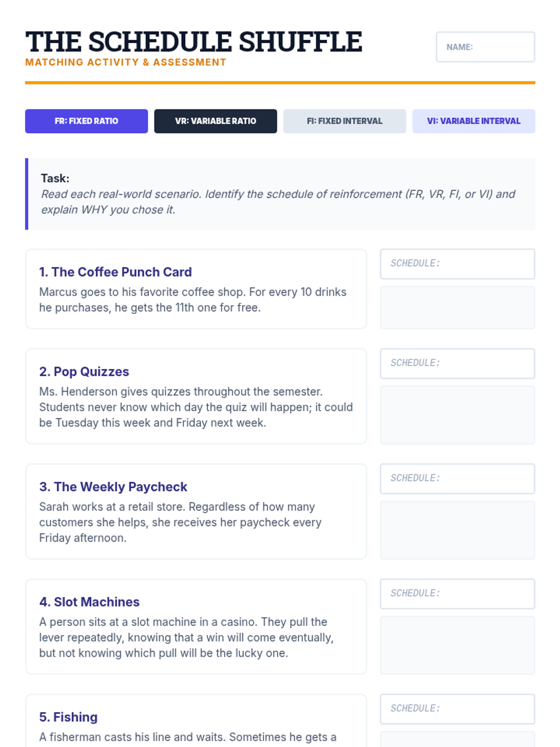Select the FR: Fixed Ratio badge
This screenshot has height=747, width=560.
pos(86,121)
